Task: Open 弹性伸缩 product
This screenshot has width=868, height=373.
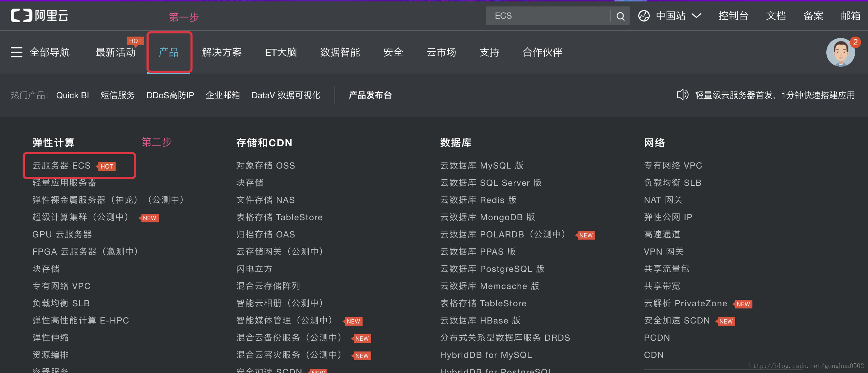Action: click(51, 337)
